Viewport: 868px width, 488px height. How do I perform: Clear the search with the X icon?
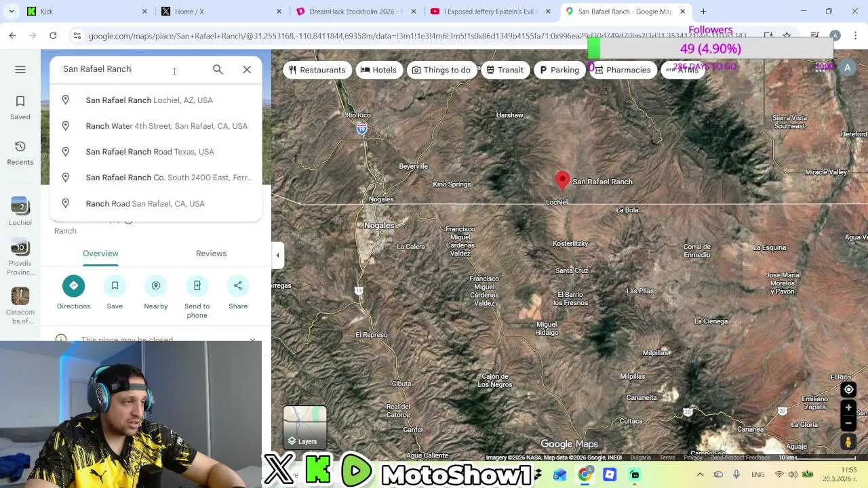tap(247, 69)
